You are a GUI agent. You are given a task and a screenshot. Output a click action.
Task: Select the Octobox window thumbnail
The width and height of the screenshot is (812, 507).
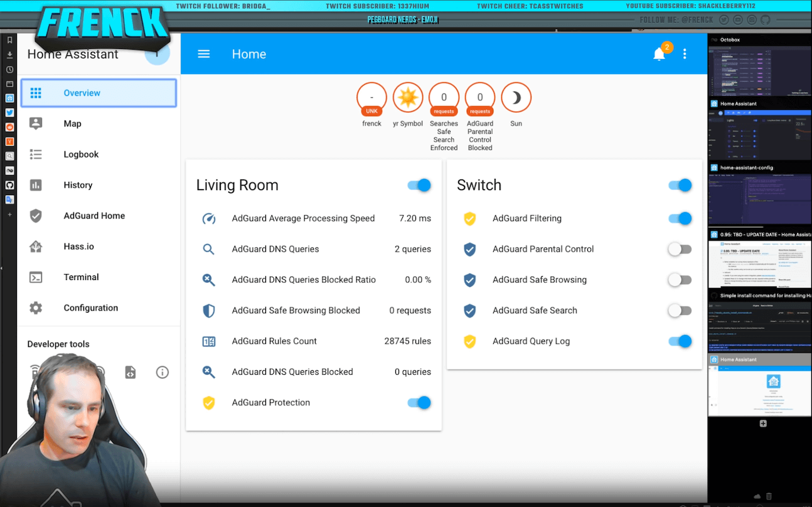759,67
